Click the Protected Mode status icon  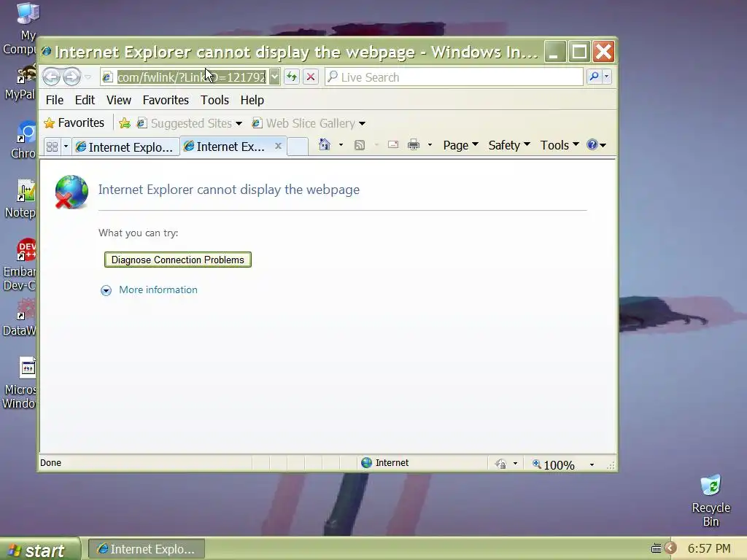click(x=500, y=464)
